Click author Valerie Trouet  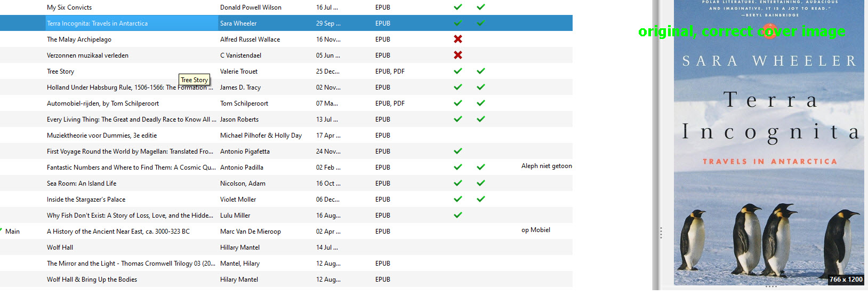[x=239, y=71]
